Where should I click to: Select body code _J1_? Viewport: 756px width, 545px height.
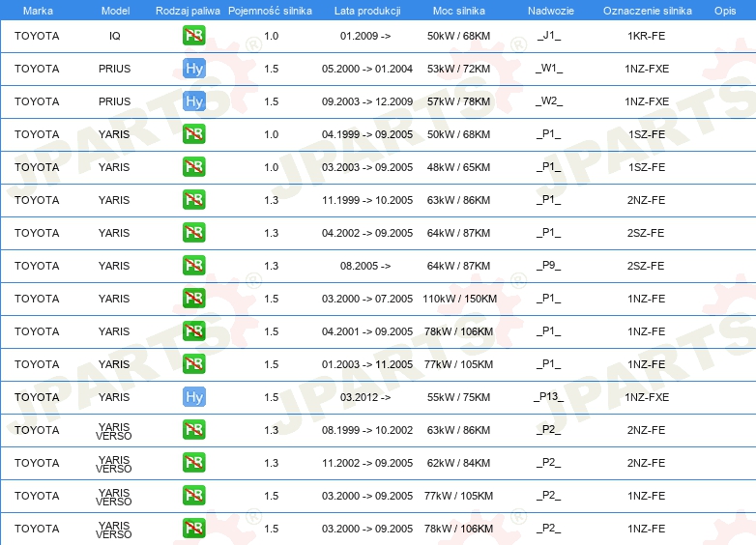point(549,36)
